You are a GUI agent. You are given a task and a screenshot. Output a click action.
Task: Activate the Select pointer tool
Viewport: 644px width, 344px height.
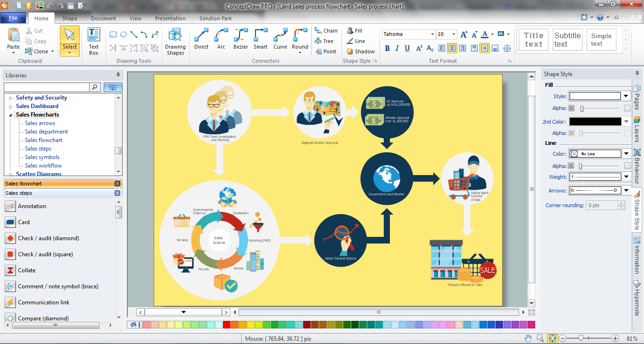tap(70, 41)
